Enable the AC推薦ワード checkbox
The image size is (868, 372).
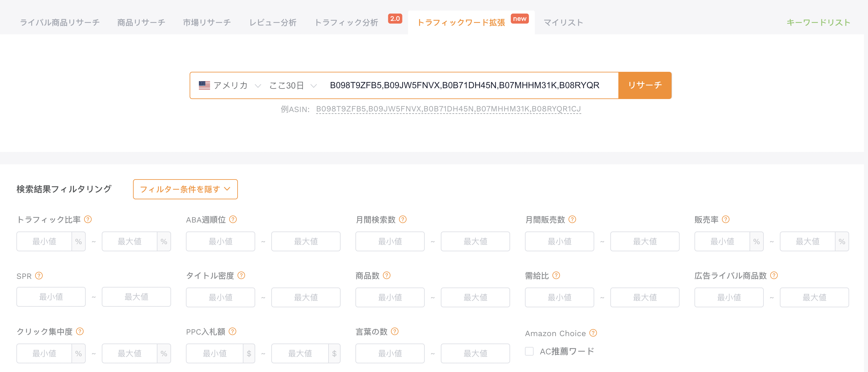(529, 351)
